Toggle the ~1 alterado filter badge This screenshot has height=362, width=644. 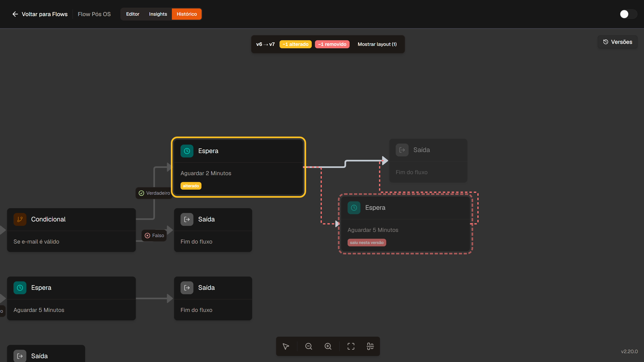295,44
